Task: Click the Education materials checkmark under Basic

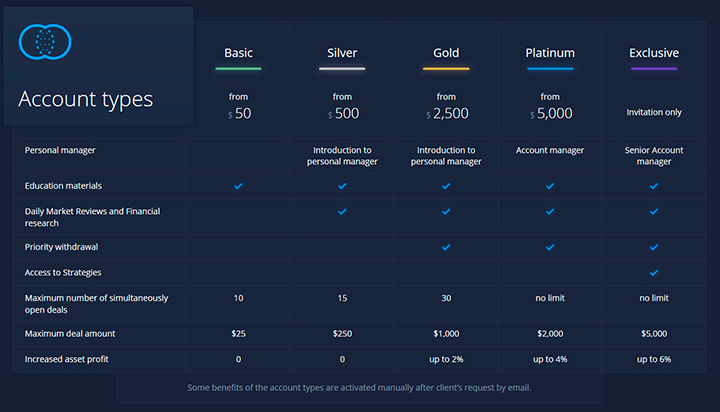Action: point(238,186)
